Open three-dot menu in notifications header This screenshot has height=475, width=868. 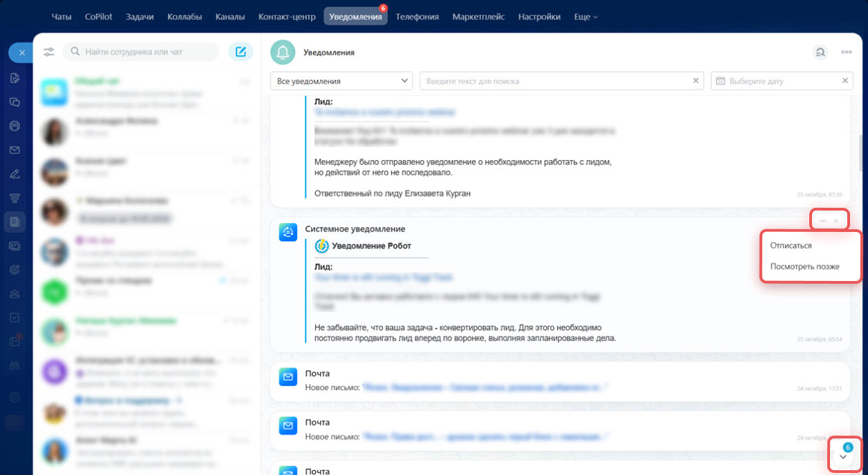846,52
